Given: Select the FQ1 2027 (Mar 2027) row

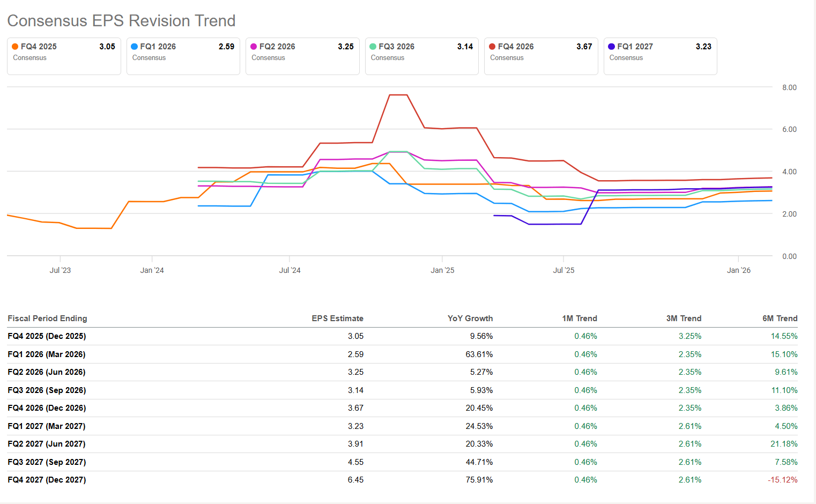Looking at the screenshot, I should pyautogui.click(x=47, y=426).
